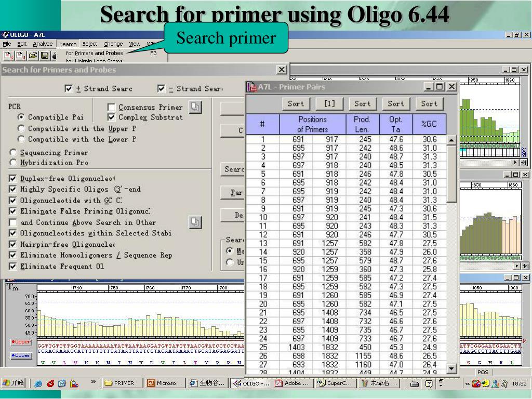Click the Primer Pairs vertical scrollbar thumb
Viewport: 532px width, 399px height.
451,174
